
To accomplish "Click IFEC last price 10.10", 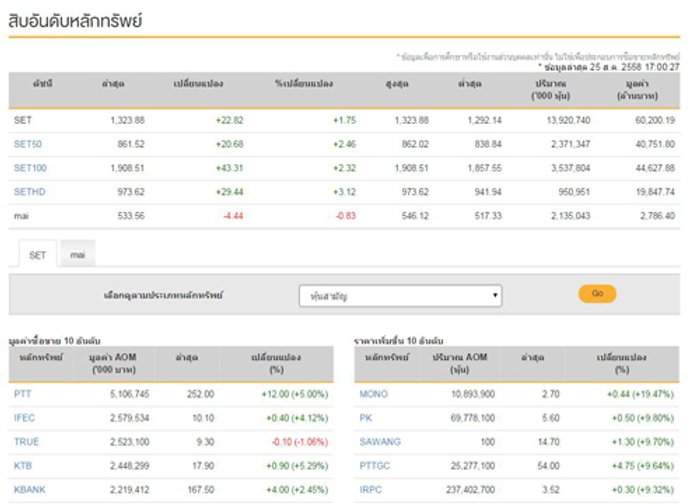I will (x=203, y=418).
